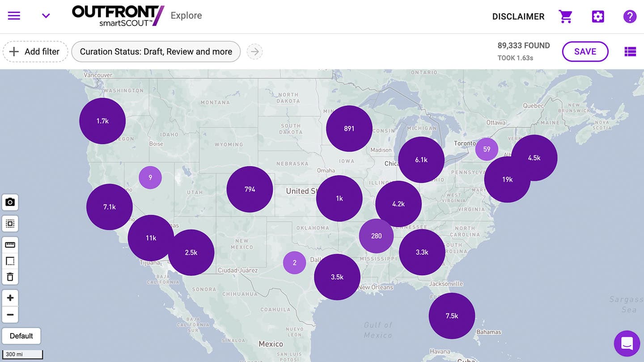Zoom out on the map
The width and height of the screenshot is (644, 362).
tap(10, 315)
